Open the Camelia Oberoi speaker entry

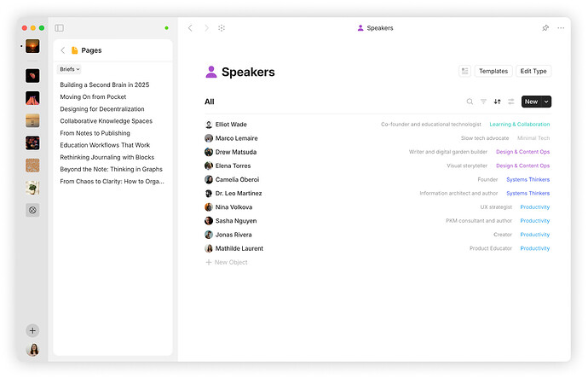coord(237,179)
